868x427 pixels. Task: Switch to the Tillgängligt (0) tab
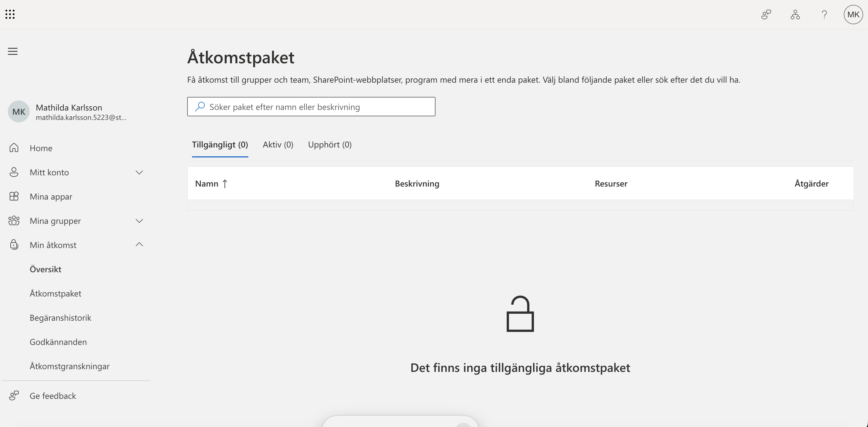coord(220,144)
